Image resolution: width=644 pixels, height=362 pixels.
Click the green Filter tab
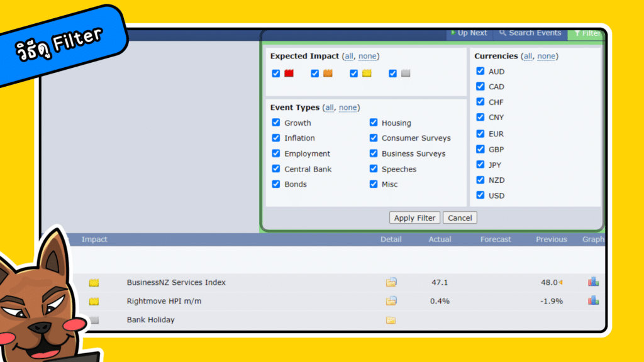(587, 34)
